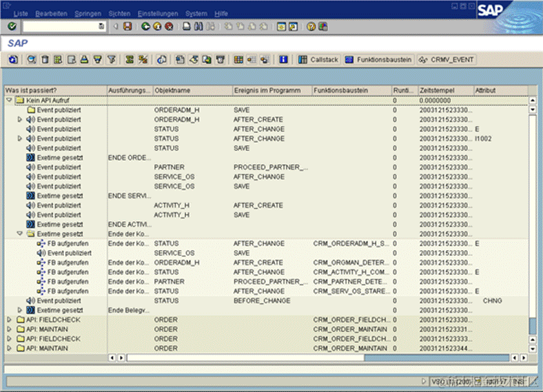543x392 pixels.
Task: Open the Einstellungen menu
Action: click(158, 14)
